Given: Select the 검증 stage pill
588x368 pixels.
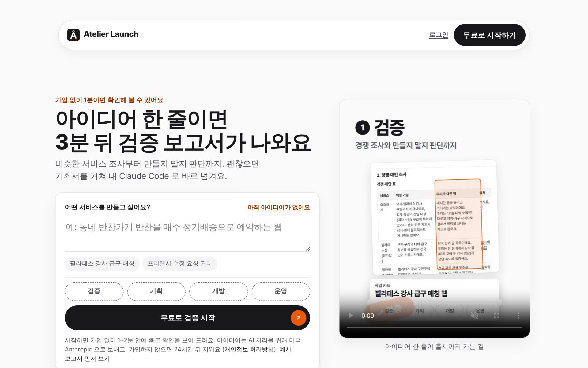Looking at the screenshot, I should [94, 291].
